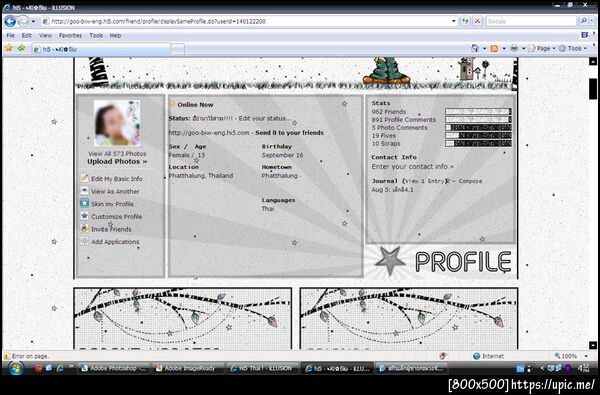
Task: Click the Google search box
Action: click(531, 21)
